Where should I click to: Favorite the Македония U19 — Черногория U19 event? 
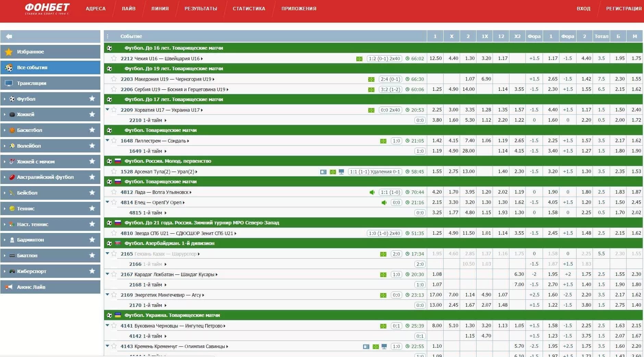click(114, 79)
